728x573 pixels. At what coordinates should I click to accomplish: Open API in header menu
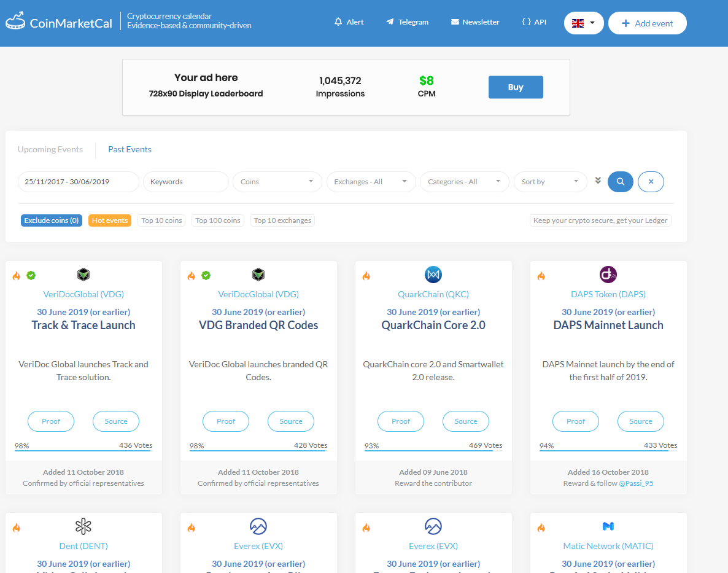coord(534,22)
